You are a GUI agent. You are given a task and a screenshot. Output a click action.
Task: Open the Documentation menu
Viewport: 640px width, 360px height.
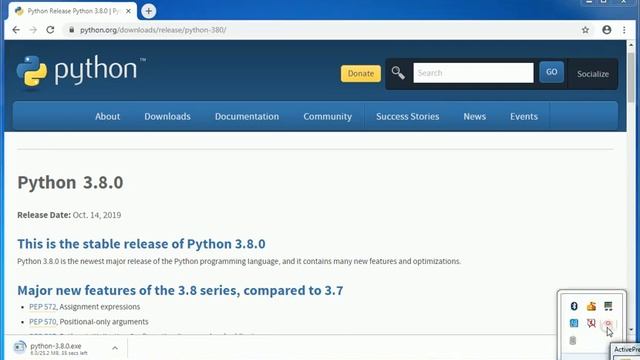[x=247, y=116]
